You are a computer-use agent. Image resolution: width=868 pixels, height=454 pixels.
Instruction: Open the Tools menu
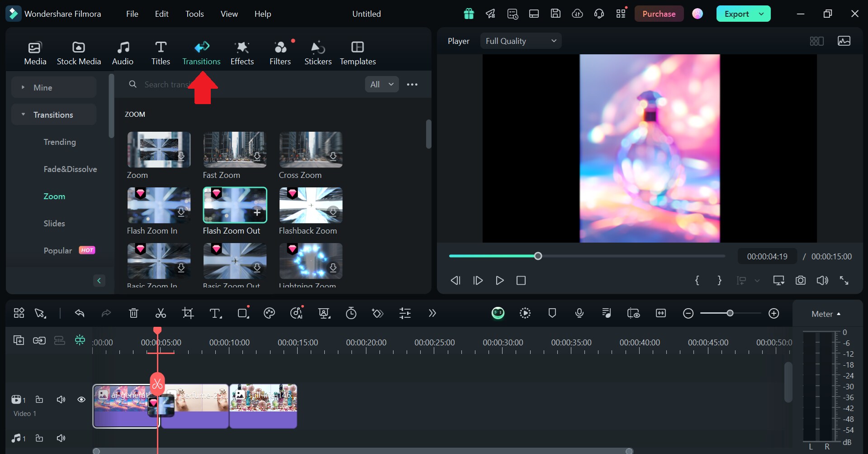click(x=194, y=14)
